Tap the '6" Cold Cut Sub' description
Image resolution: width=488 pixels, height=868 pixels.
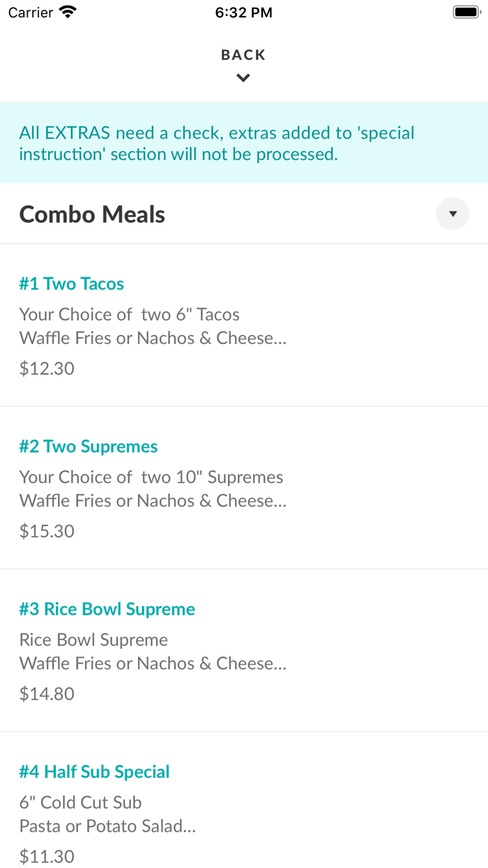pyautogui.click(x=81, y=802)
